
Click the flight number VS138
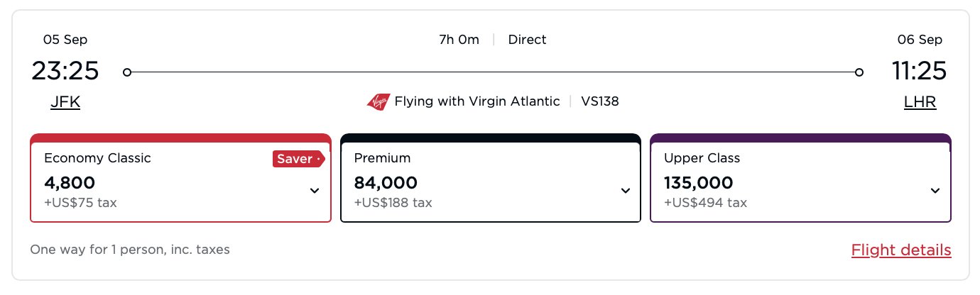(600, 101)
